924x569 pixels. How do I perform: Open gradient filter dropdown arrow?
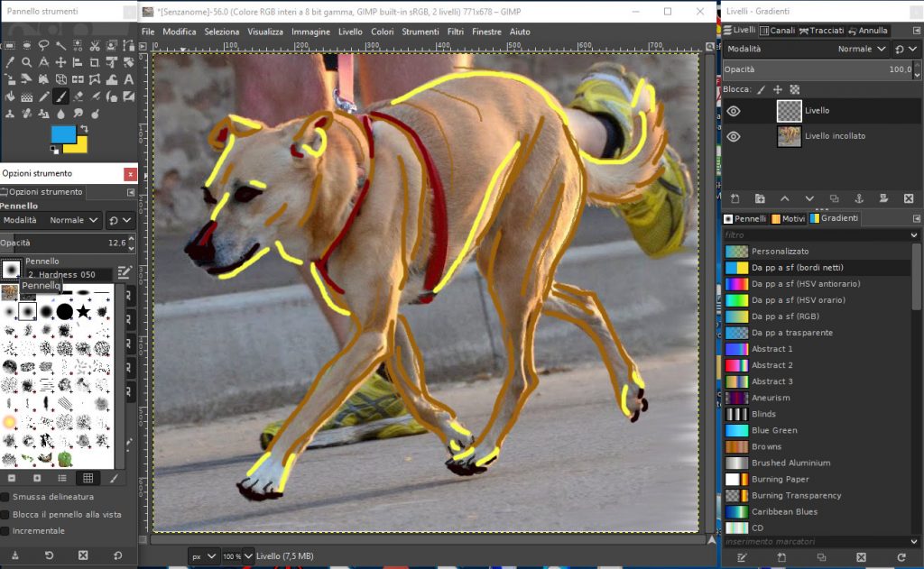(914, 235)
